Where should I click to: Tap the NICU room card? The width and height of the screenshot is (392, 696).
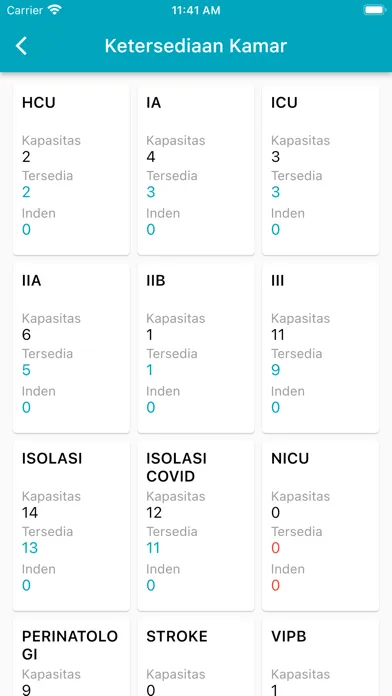pos(321,526)
